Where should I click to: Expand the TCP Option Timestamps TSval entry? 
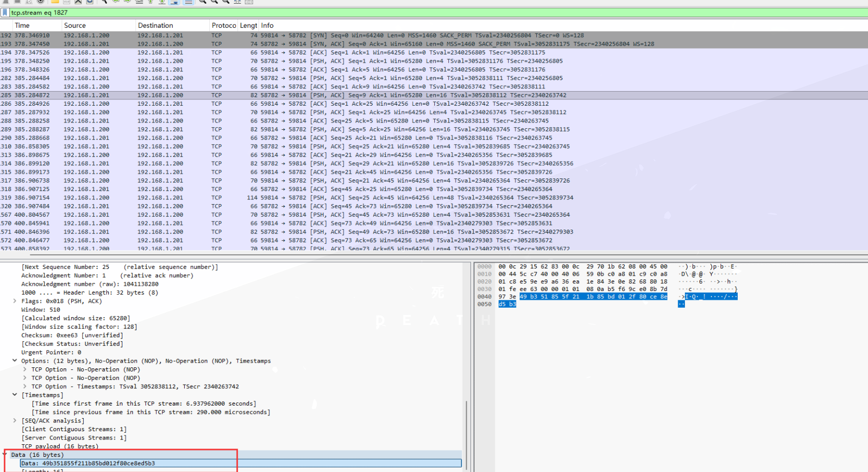(x=25, y=387)
